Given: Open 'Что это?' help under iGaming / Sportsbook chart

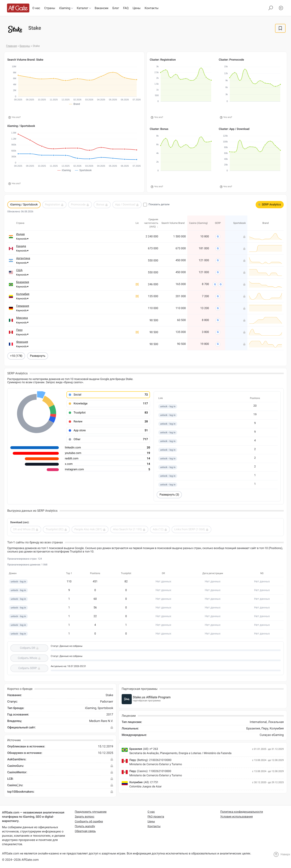Looking at the screenshot, I should coord(15,184).
